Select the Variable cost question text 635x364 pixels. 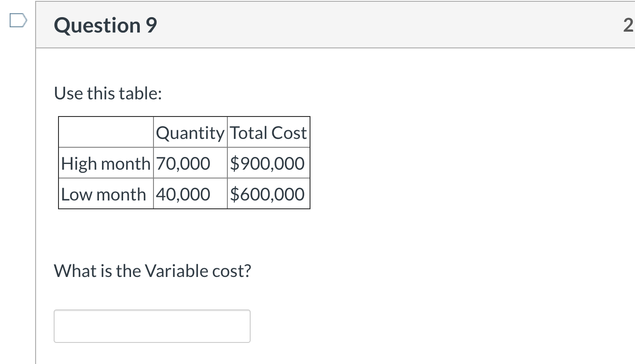pos(152,271)
